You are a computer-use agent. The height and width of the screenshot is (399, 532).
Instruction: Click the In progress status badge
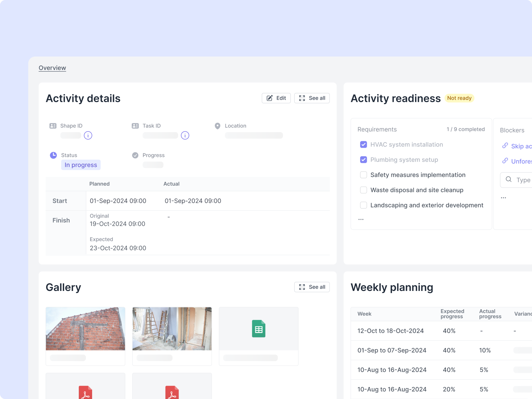pyautogui.click(x=81, y=165)
